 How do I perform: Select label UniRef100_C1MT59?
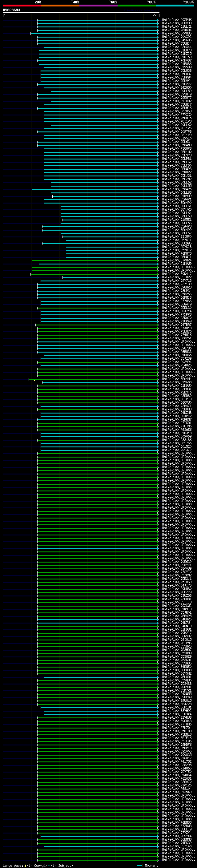[177, 57]
